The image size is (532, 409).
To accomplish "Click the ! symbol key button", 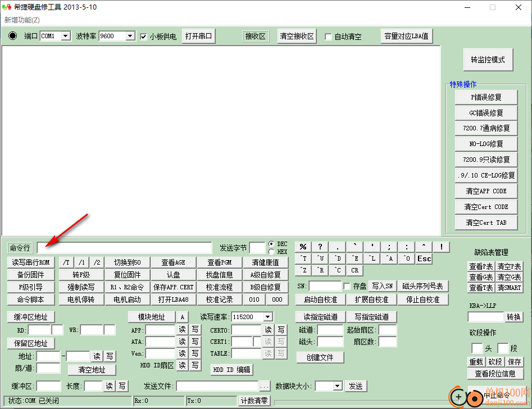I will click(442, 247).
